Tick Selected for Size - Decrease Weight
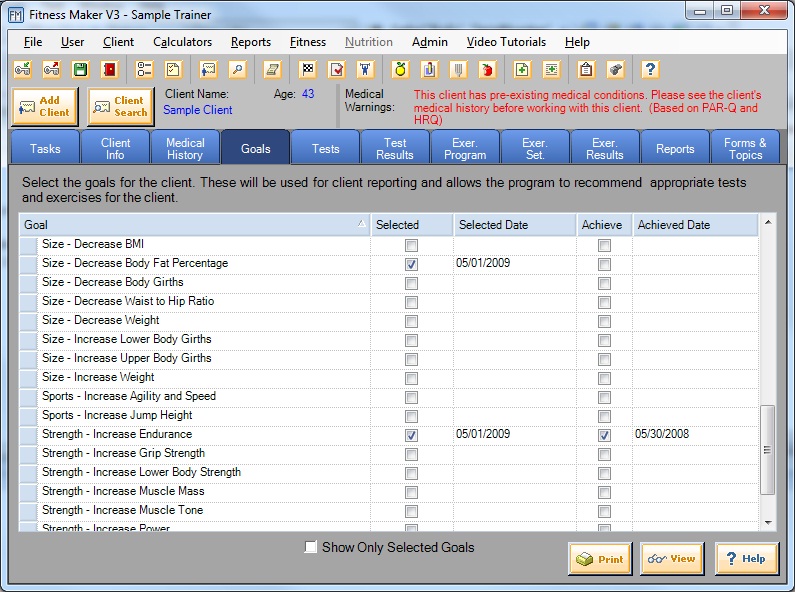This screenshot has height=592, width=795. (x=411, y=322)
